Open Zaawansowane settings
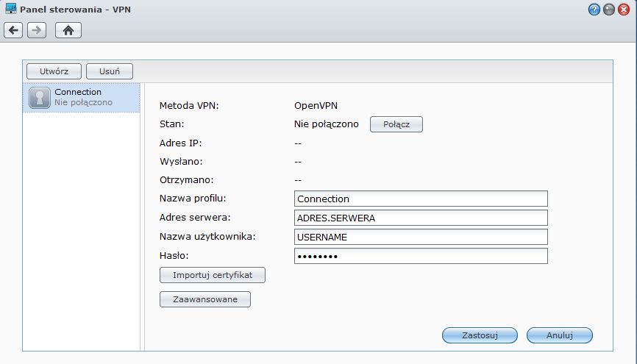Screen dimensions: 637x364 coord(205,299)
